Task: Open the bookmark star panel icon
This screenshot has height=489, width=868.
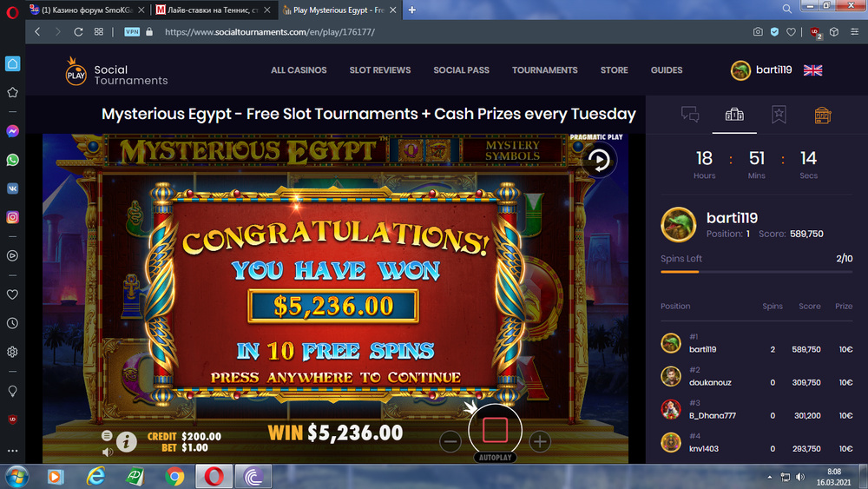Action: [x=779, y=115]
